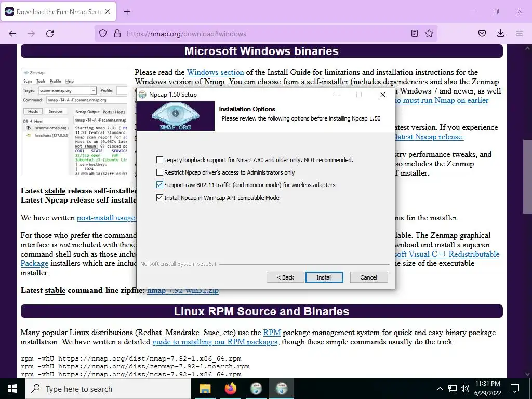Click scrollbar down arrow

(527, 374)
